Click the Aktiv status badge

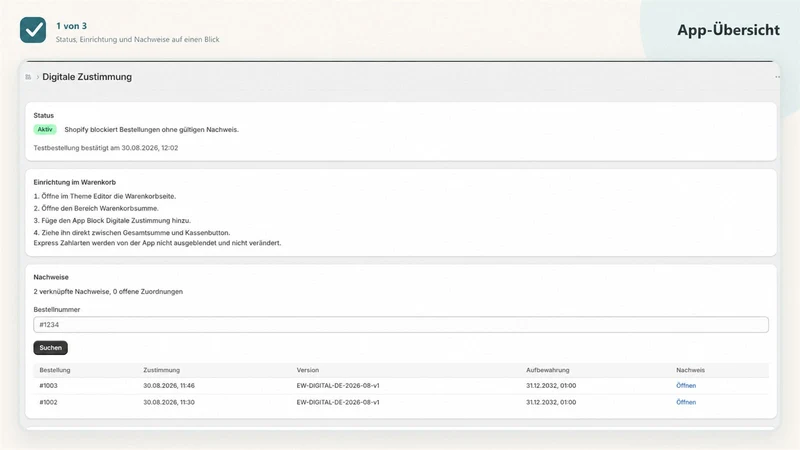(45, 130)
